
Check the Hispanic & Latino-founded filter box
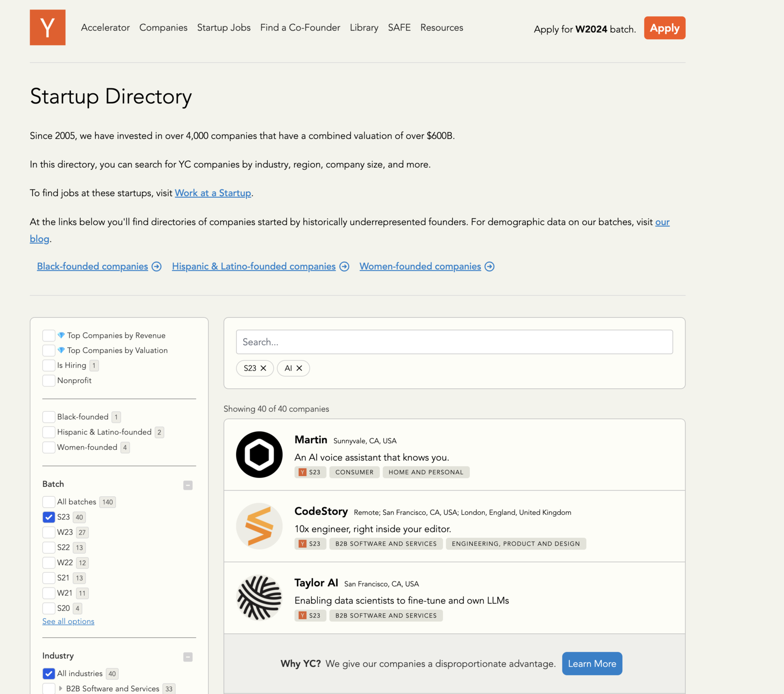[x=49, y=432]
